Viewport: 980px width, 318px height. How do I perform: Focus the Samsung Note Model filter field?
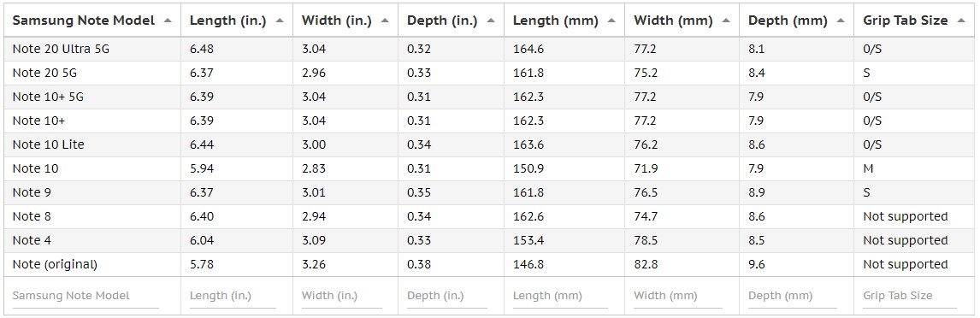tap(86, 296)
